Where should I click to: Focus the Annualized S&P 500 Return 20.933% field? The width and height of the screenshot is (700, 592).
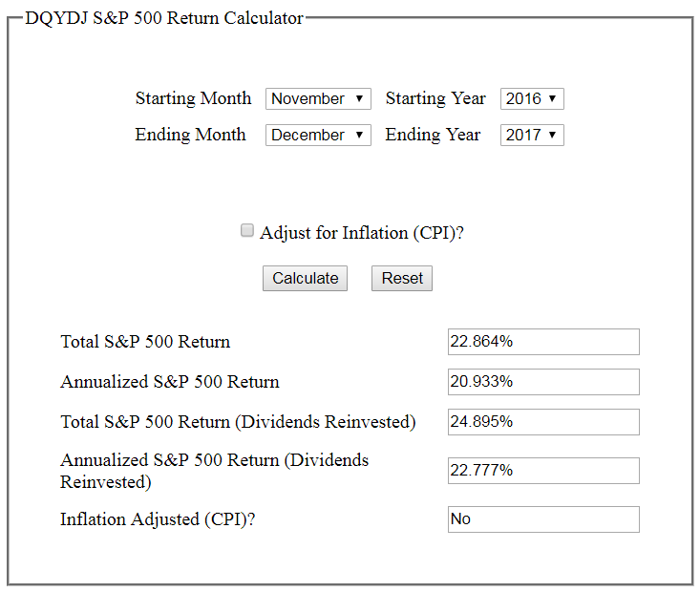tap(543, 382)
